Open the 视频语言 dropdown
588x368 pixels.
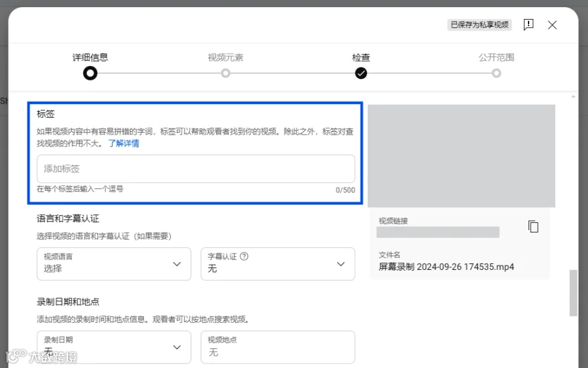[114, 263]
